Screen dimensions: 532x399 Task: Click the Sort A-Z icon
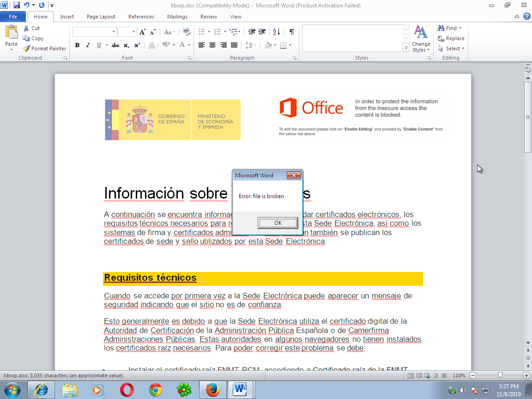277,32
